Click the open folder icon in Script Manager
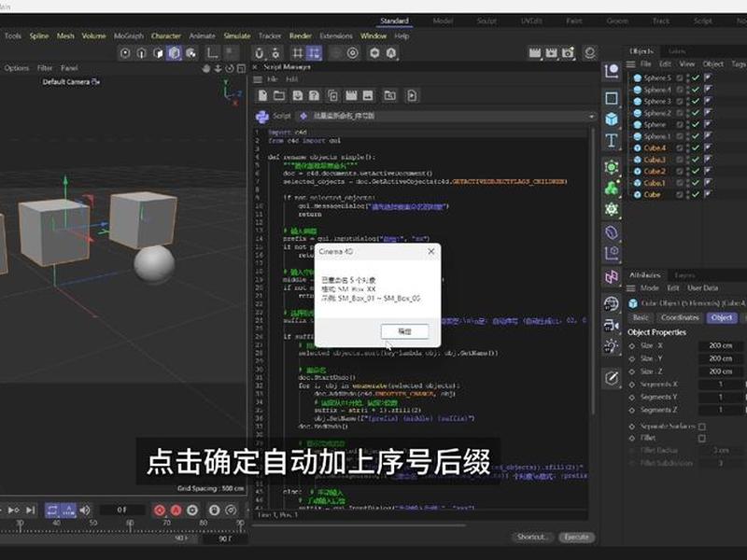This screenshot has width=747, height=560. [x=279, y=96]
